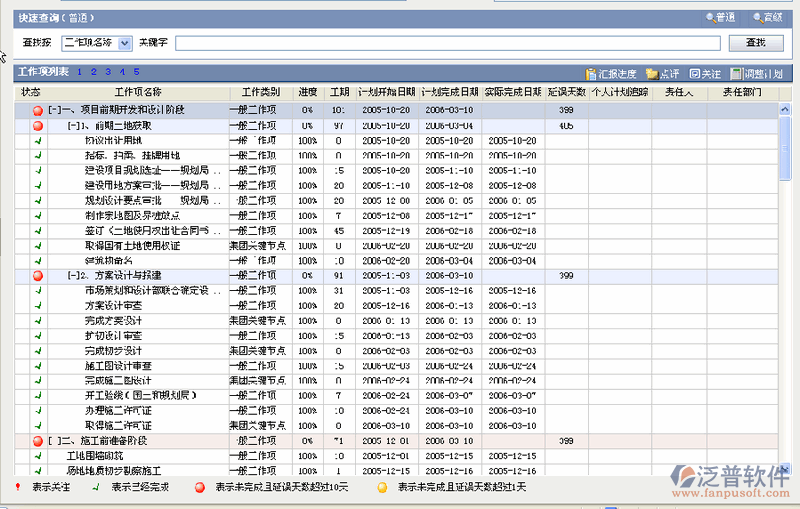
Task: Click the 点评 (comment) folder icon
Action: 652,74
